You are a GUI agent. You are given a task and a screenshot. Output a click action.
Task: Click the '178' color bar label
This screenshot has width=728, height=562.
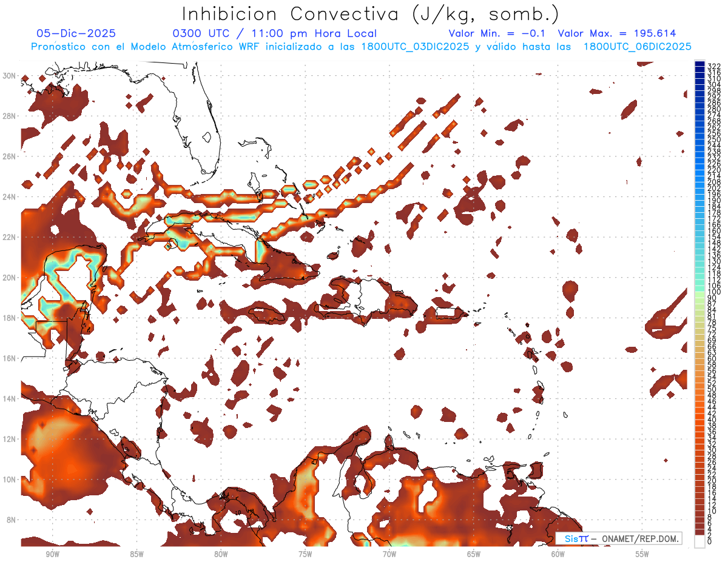tap(714, 213)
